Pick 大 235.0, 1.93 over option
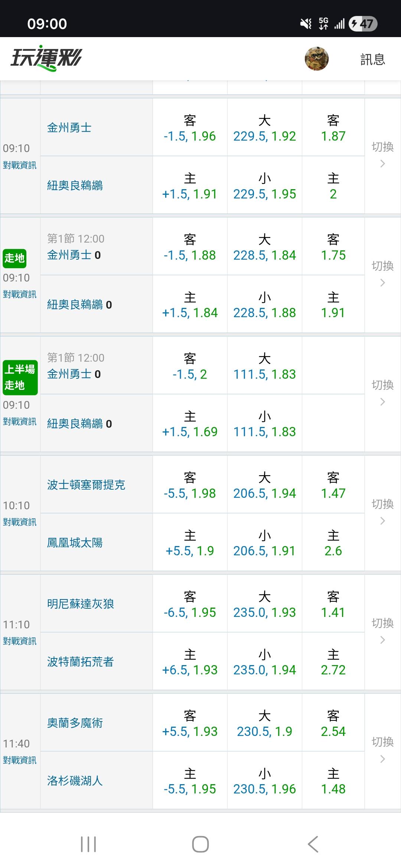Screen dimensions: 401x868 [264, 604]
